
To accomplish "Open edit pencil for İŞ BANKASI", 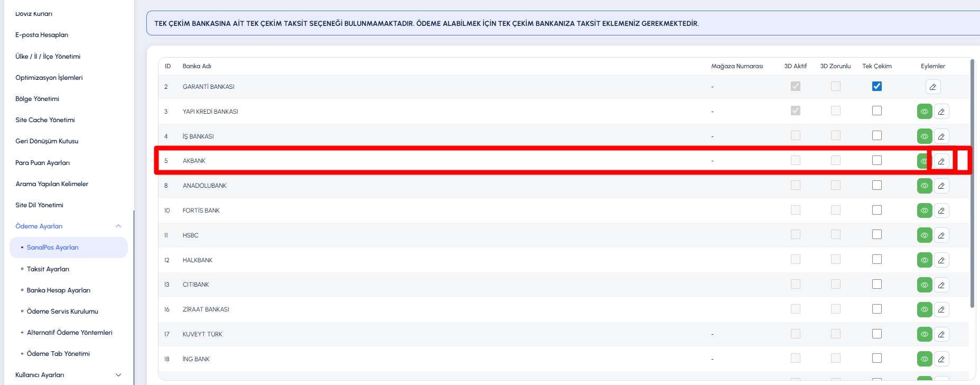I will (941, 136).
